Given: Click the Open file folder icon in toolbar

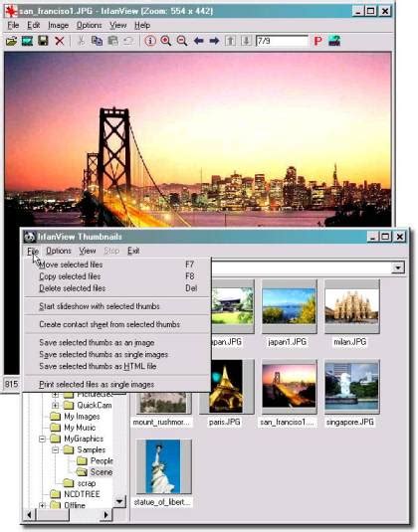Looking at the screenshot, I should (x=12, y=42).
